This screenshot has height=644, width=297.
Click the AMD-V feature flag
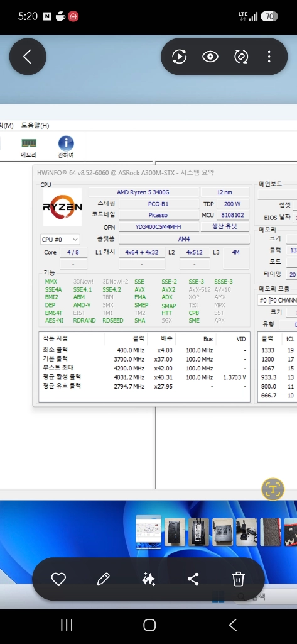click(x=82, y=305)
